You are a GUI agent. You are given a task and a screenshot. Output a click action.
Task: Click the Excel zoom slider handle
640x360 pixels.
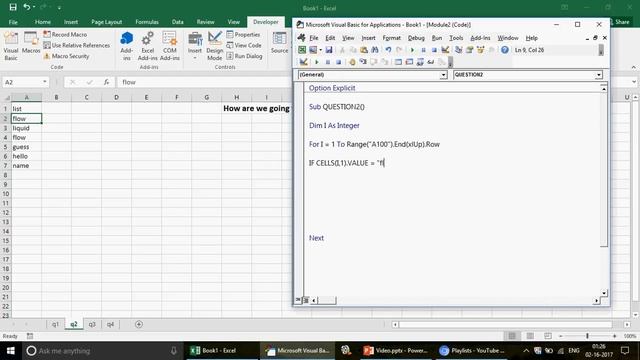pyautogui.click(x=587, y=336)
